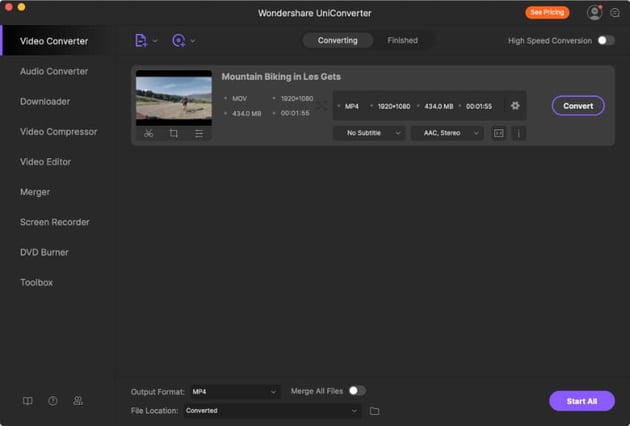630x426 pixels.
Task: Select Audio Converter in sidebar
Action: coord(54,71)
